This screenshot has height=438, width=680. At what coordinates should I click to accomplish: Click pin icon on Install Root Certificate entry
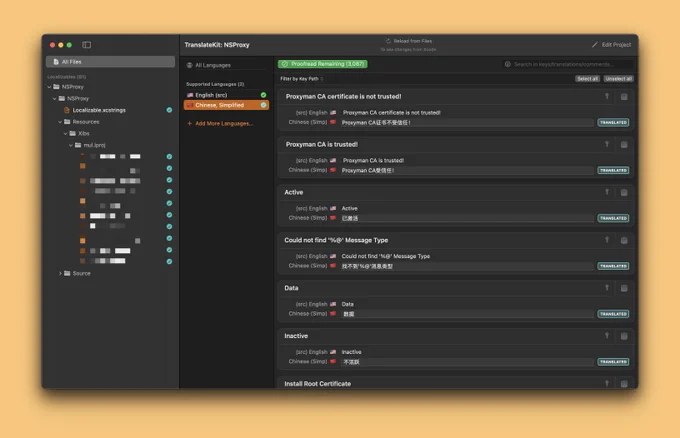(607, 384)
